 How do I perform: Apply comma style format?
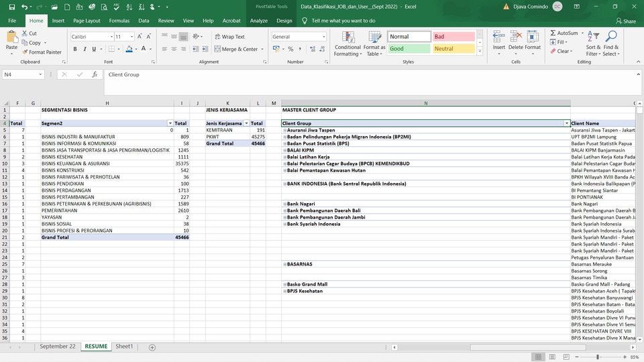coord(301,49)
